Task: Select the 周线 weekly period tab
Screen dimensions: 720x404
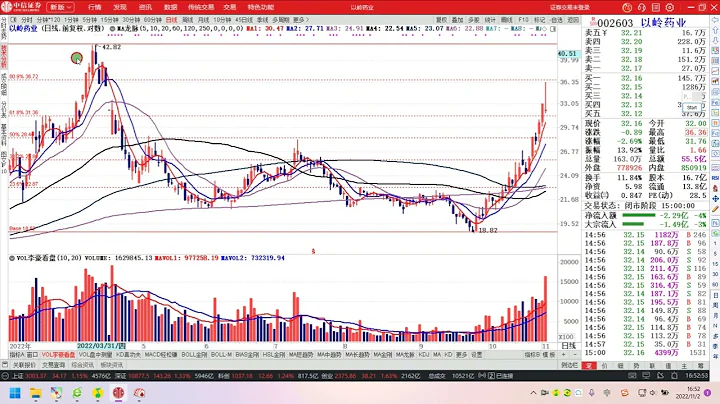Action: 188,20
